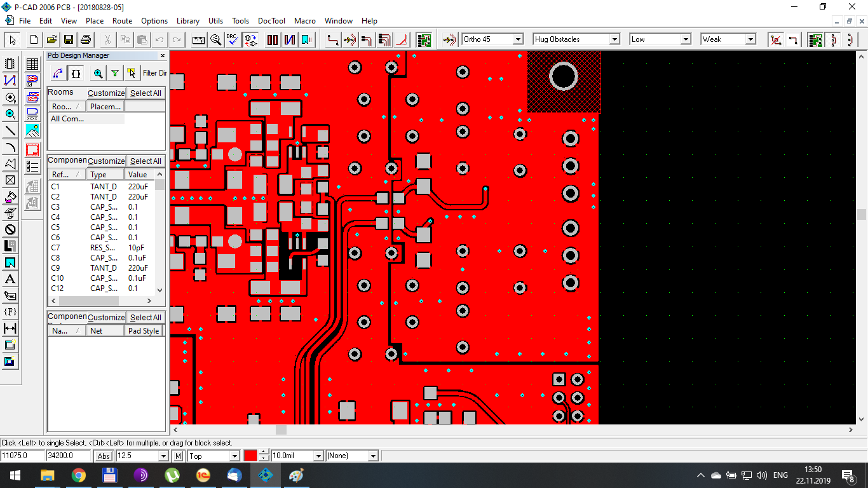This screenshot has width=868, height=488.
Task: Click the picture image icon
Action: tap(32, 130)
